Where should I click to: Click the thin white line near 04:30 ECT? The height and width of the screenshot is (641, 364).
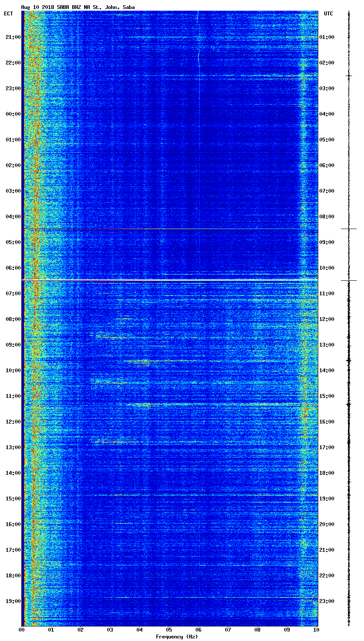click(x=170, y=229)
